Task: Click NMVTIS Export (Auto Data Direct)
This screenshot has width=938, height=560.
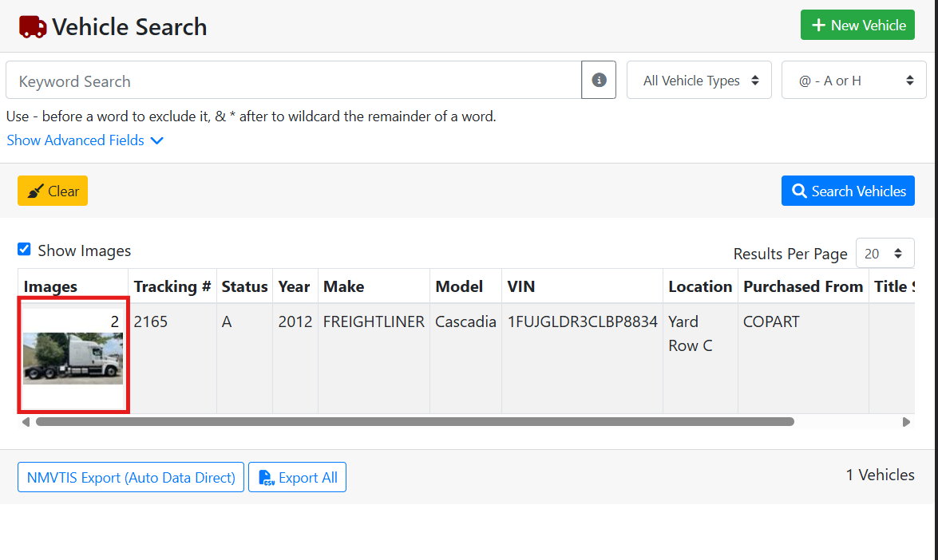Action: click(131, 478)
